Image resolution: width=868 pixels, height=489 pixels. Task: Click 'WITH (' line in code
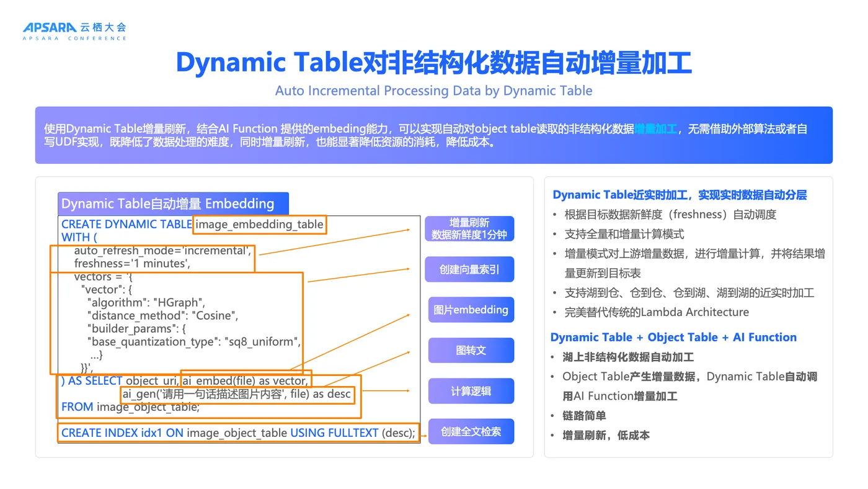click(x=79, y=237)
